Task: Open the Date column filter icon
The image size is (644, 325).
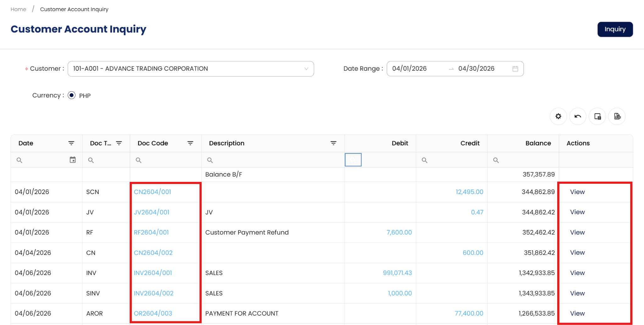Action: 71,143
